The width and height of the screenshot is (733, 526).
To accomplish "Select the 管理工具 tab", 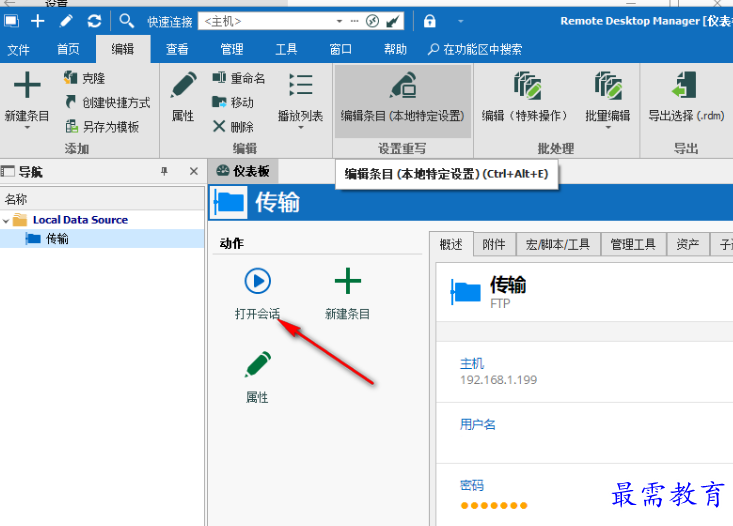I will click(x=633, y=245).
